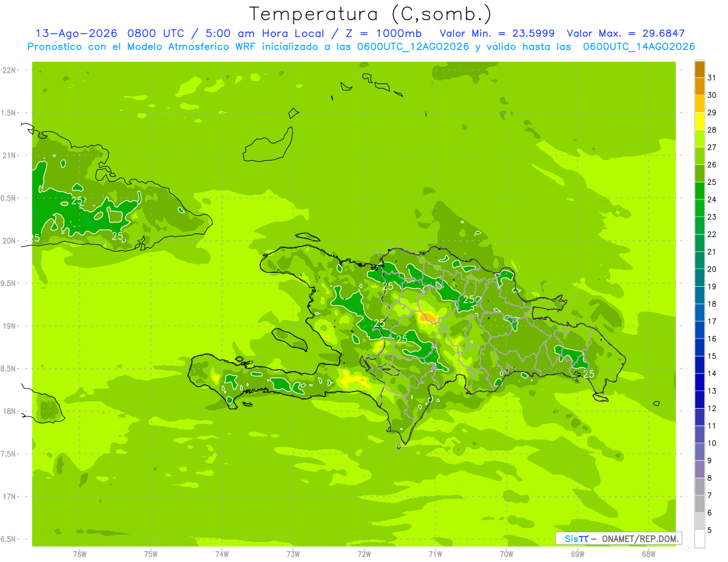The width and height of the screenshot is (728, 562).
Task: Click the yellow swatch between legend values 27 and 28
Action: point(699,139)
